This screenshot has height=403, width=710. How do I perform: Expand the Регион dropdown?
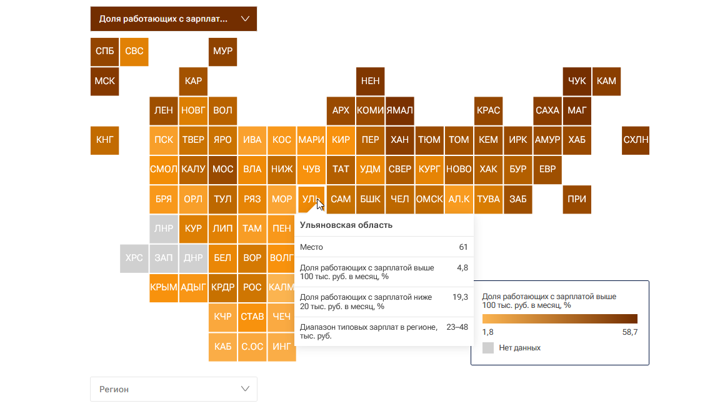(x=173, y=389)
